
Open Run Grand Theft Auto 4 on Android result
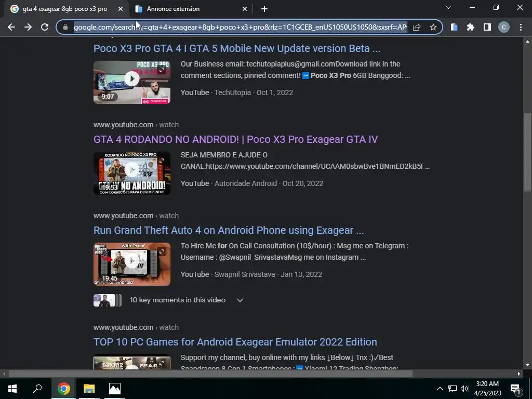pyautogui.click(x=229, y=230)
